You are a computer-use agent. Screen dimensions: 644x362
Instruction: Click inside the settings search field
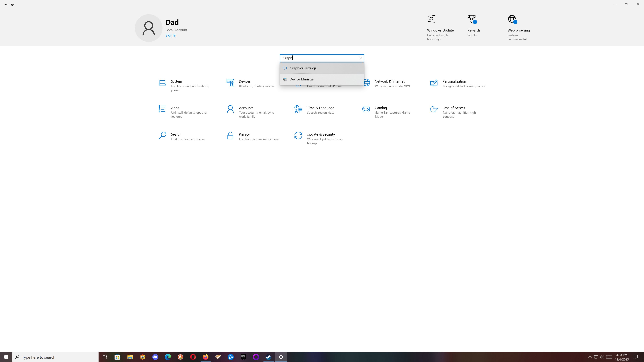tap(320, 58)
